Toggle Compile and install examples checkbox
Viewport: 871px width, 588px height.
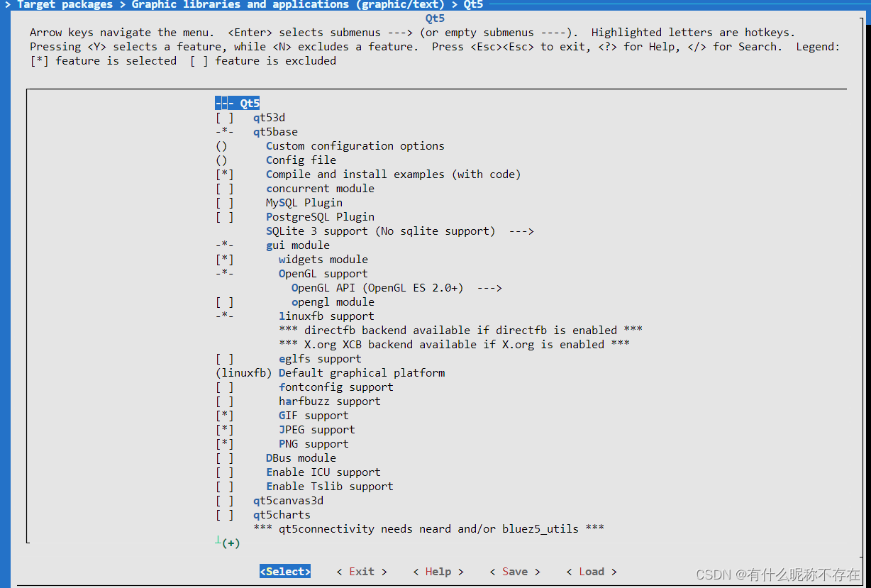click(x=224, y=174)
